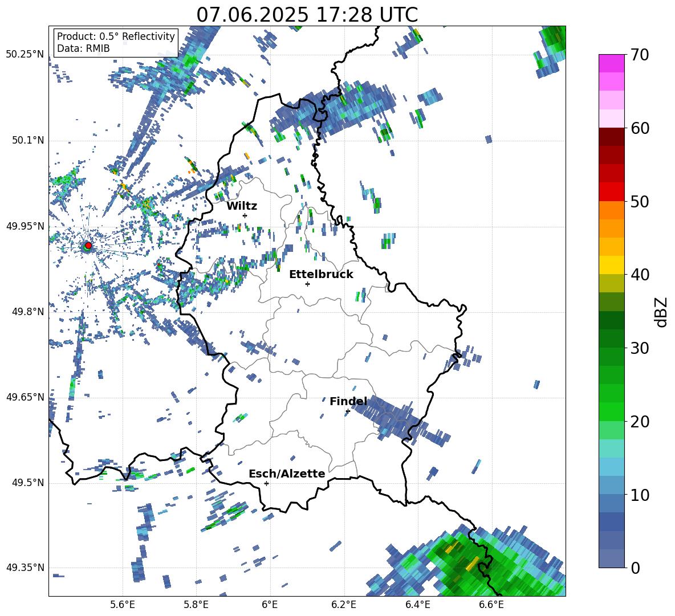Click the 5.6°E longitude label
Image resolution: width=675 pixels, height=616 pixels.
tap(123, 605)
